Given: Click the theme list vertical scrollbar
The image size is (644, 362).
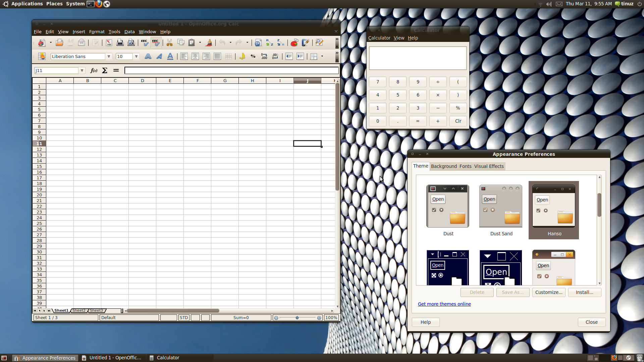Looking at the screenshot, I should (599, 205).
